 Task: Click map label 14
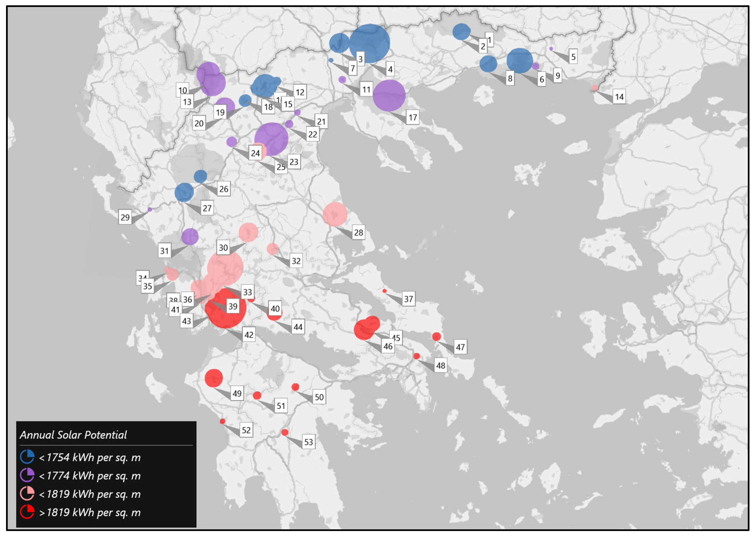click(x=619, y=97)
